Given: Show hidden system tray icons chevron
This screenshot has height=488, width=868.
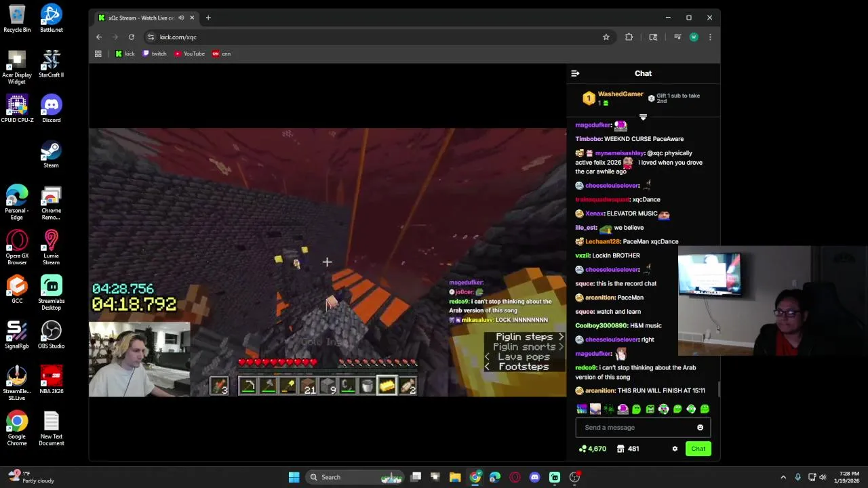Looking at the screenshot, I should [x=783, y=477].
